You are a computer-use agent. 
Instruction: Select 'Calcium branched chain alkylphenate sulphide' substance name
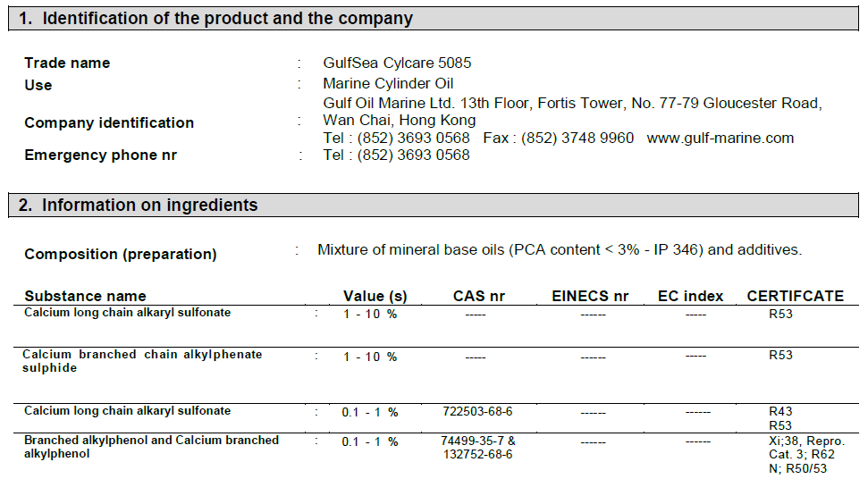142,361
